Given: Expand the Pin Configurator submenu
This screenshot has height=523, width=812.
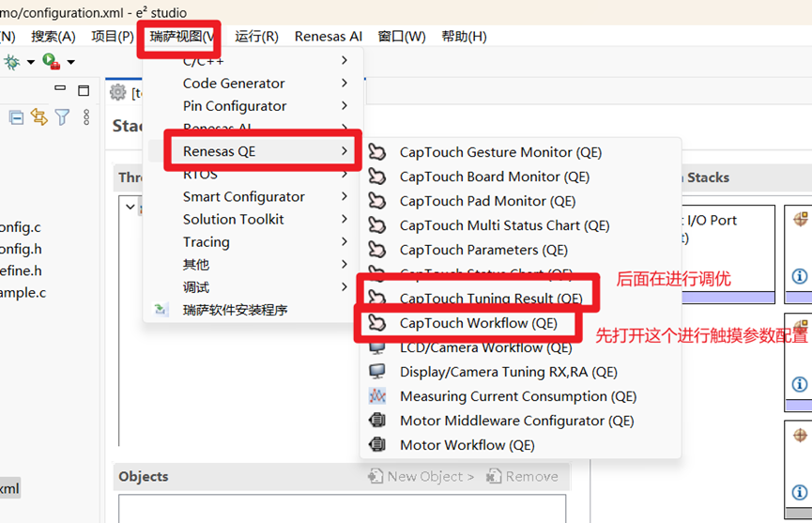Looking at the screenshot, I should 253,106.
